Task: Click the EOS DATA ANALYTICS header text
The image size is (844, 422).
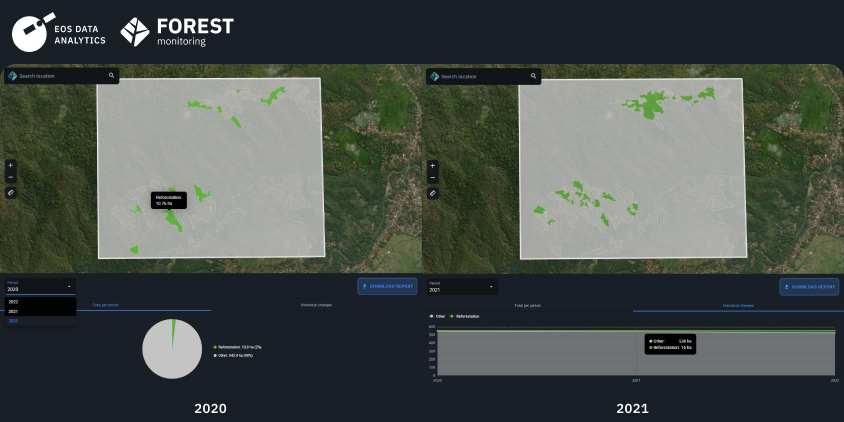Action: (x=80, y=36)
